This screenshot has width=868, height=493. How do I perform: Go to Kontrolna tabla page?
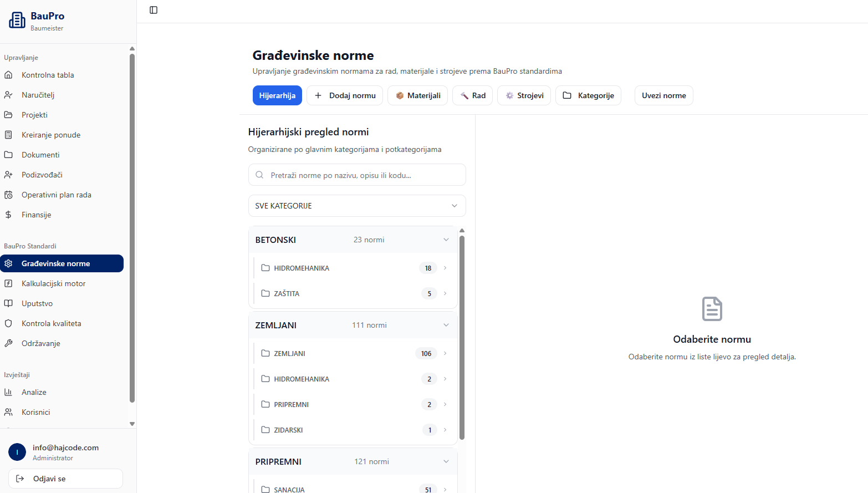(x=62, y=75)
